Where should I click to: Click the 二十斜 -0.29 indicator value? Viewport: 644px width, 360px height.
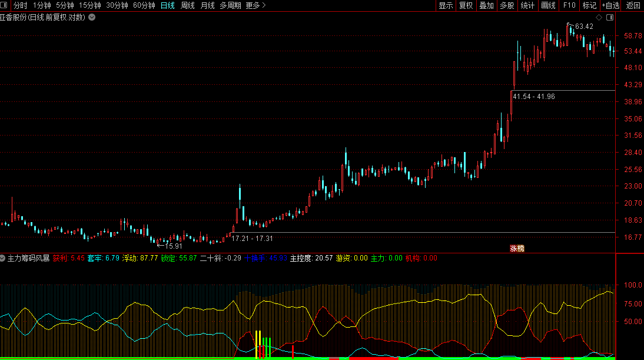point(221,258)
